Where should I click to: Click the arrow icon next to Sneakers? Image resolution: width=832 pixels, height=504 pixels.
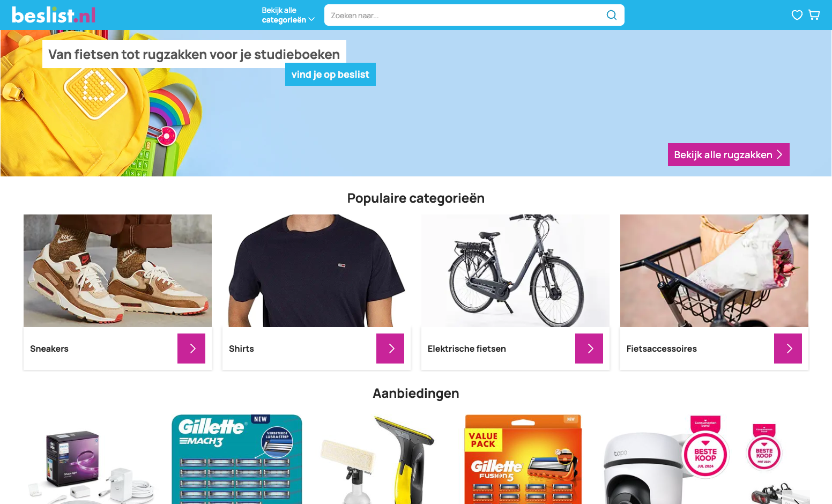[x=191, y=349]
